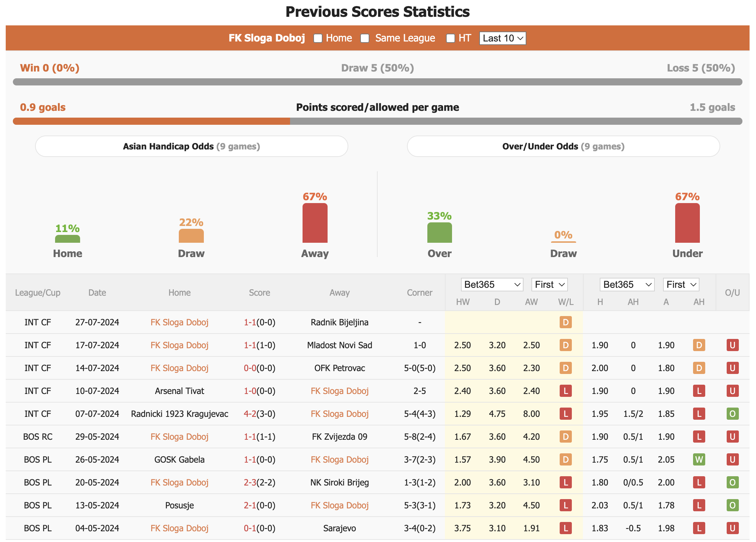Click the W/L D badge on FK Zvijezda 09 row
The image size is (756, 542).
click(566, 437)
